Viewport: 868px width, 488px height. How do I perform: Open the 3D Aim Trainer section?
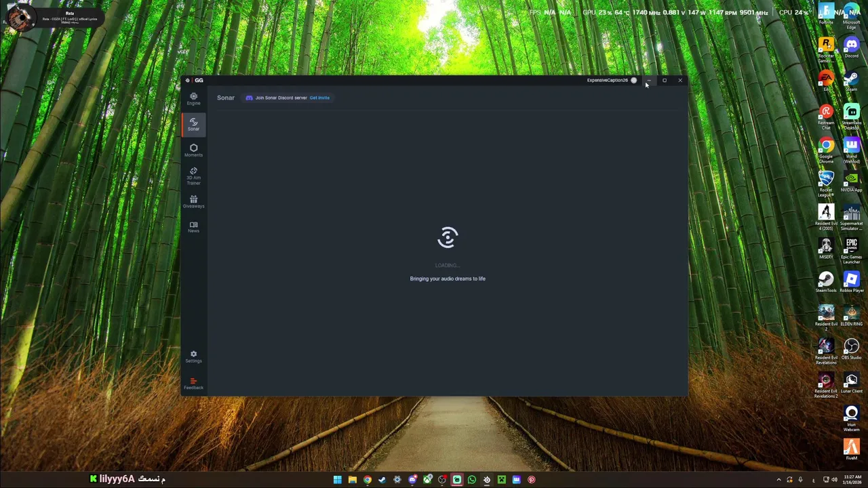[193, 176]
